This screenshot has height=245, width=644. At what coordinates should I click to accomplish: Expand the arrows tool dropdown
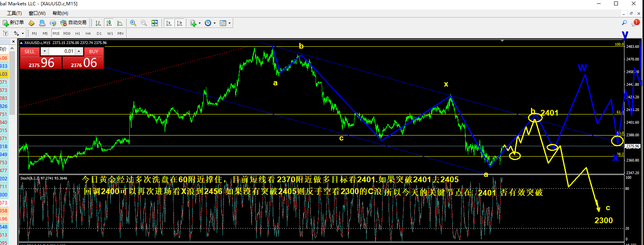pos(23,33)
